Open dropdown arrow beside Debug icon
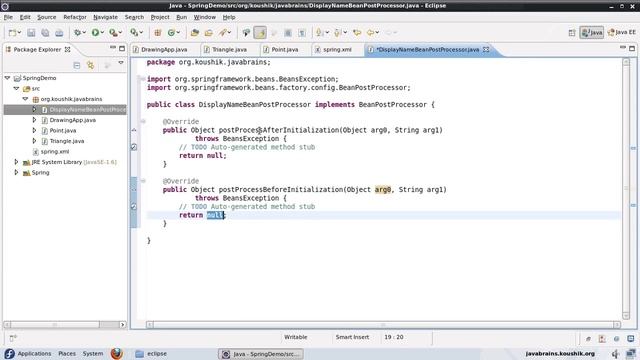The height and width of the screenshot is (360, 640). (84, 33)
